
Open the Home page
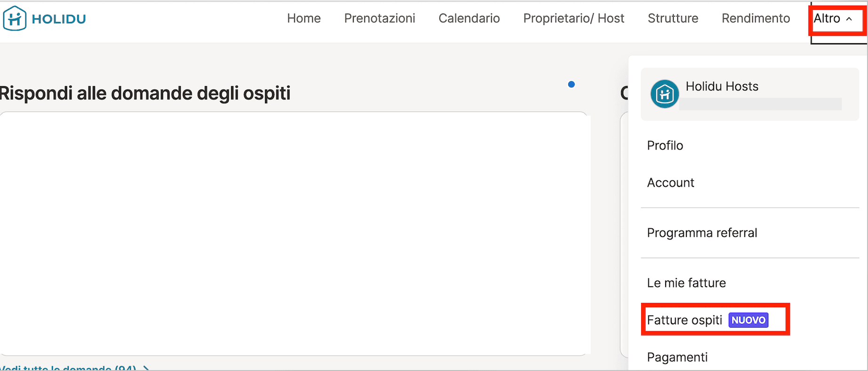click(x=304, y=18)
